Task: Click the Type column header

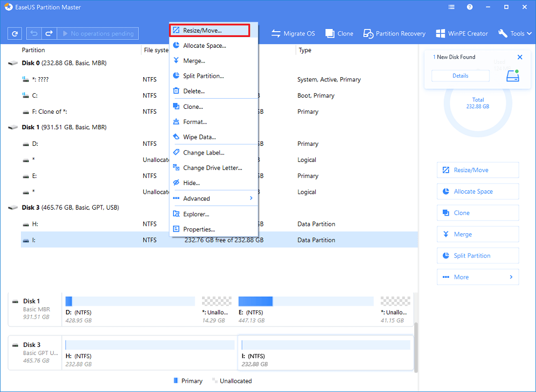Action: pyautogui.click(x=305, y=50)
